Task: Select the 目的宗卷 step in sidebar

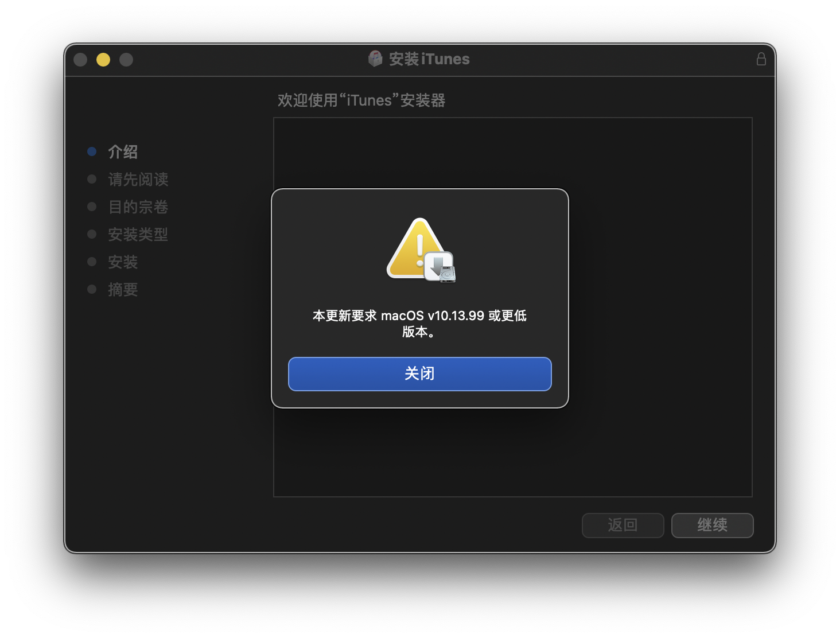Action: click(138, 207)
